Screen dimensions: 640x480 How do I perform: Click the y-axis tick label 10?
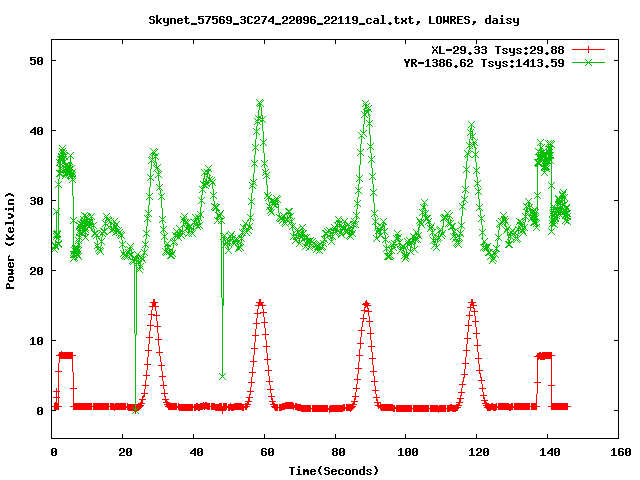click(36, 341)
